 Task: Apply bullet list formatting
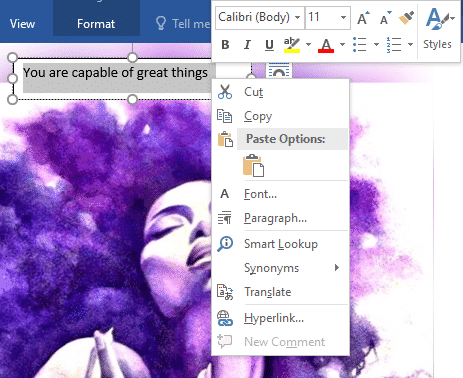click(x=360, y=45)
